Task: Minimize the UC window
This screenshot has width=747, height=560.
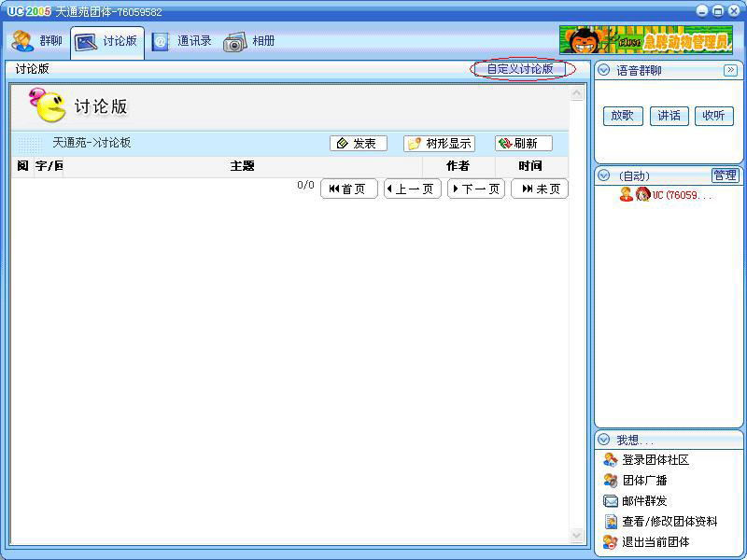Action: coord(702,11)
